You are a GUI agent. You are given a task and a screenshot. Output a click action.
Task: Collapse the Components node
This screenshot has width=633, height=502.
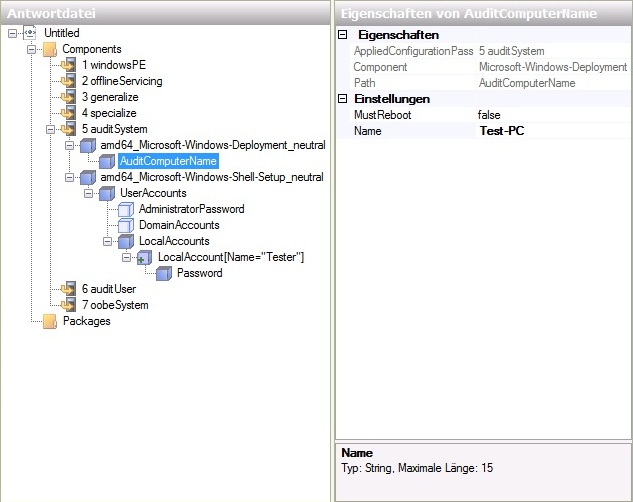pos(31,49)
